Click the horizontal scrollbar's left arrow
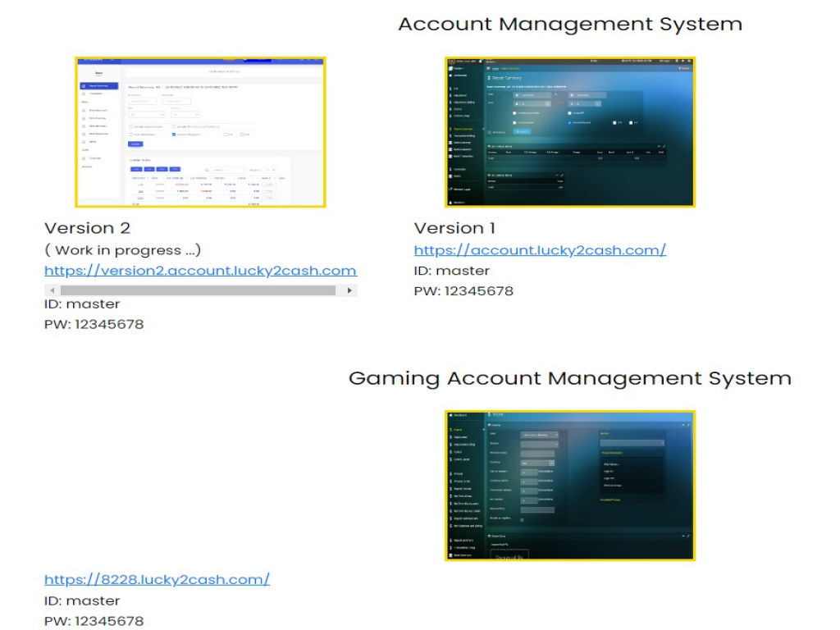 pyautogui.click(x=52, y=290)
